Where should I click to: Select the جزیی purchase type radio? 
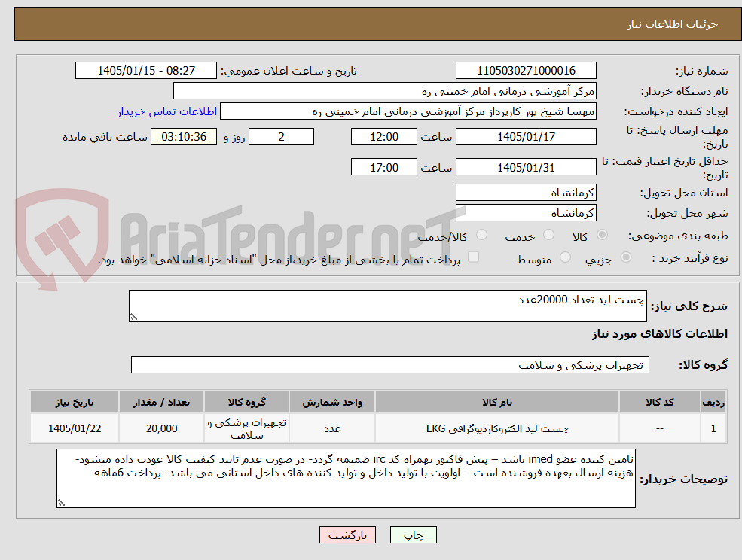625,257
